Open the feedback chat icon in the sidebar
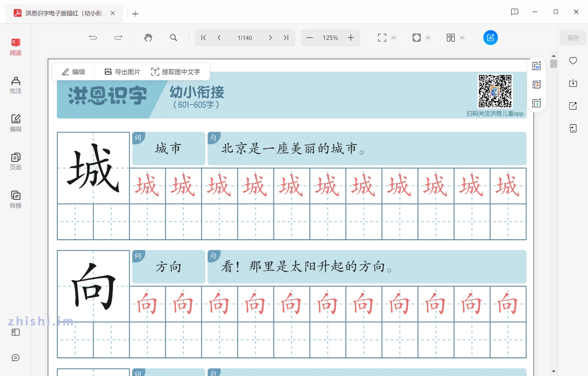The width and height of the screenshot is (588, 376). (16, 358)
